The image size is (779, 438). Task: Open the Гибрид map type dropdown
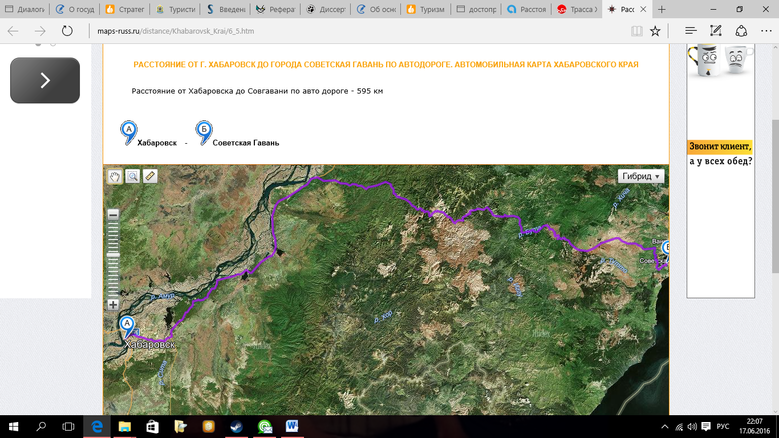[641, 176]
